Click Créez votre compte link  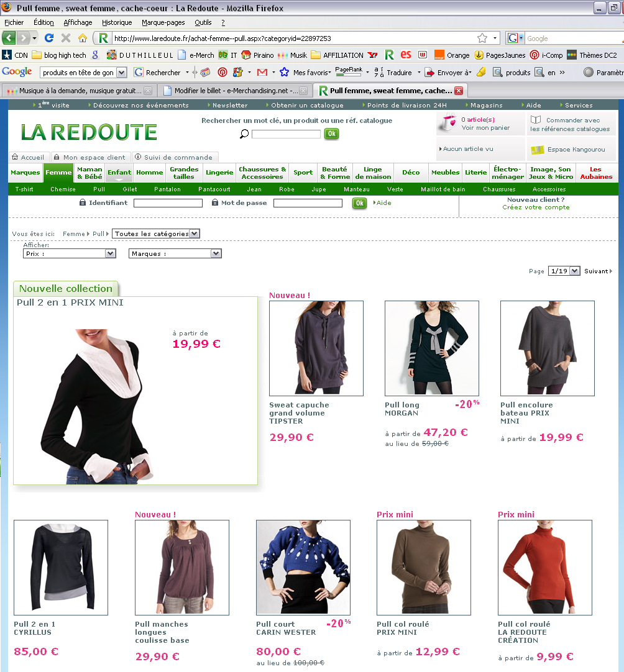point(536,207)
